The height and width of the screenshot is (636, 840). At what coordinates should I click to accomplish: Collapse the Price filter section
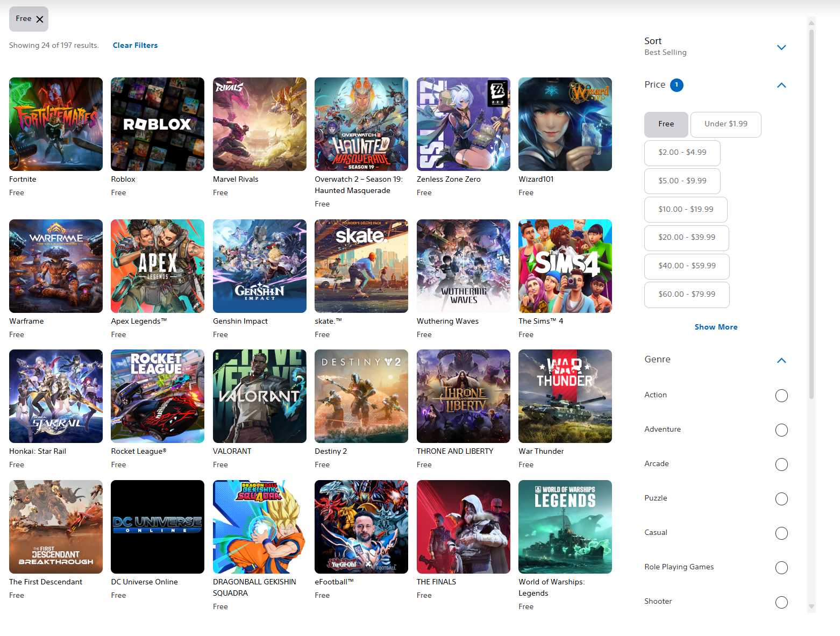[x=781, y=85]
